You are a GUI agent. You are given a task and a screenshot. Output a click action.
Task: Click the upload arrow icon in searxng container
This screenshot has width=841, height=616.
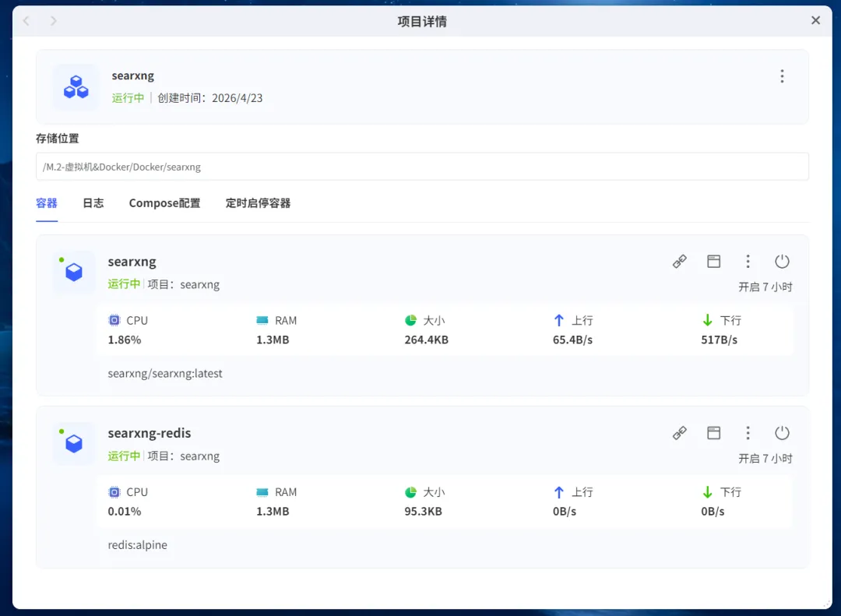coord(559,320)
